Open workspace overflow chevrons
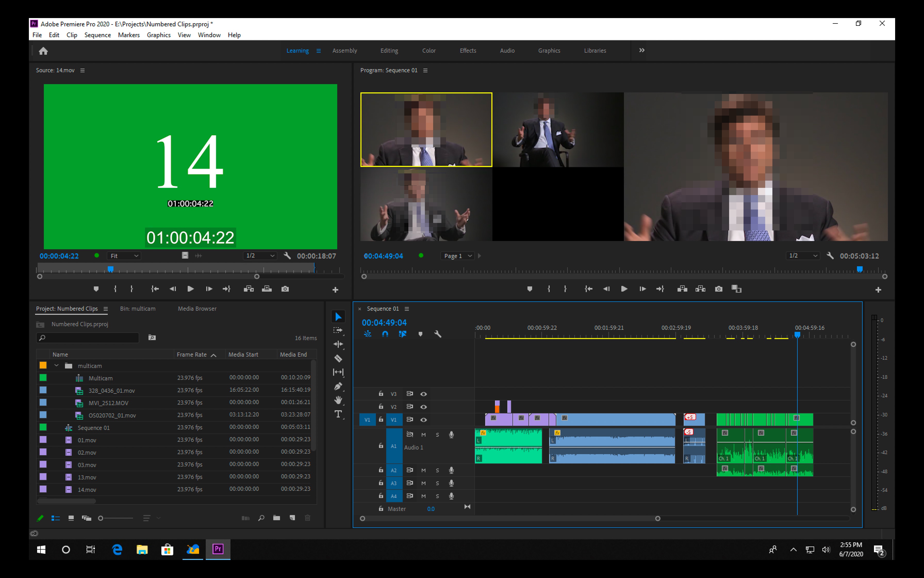This screenshot has width=924, height=578. (x=642, y=50)
